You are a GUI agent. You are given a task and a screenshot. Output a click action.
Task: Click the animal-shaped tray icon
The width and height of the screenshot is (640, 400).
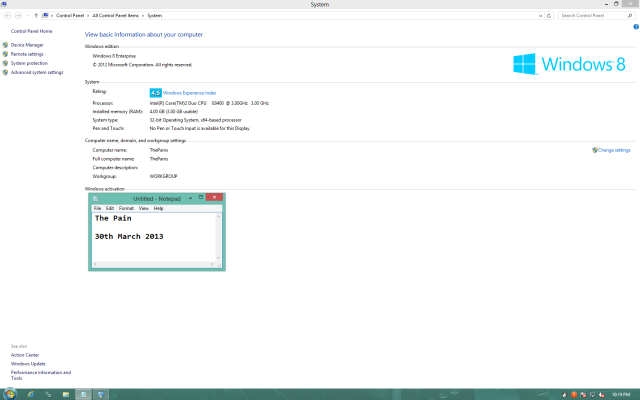565,395
